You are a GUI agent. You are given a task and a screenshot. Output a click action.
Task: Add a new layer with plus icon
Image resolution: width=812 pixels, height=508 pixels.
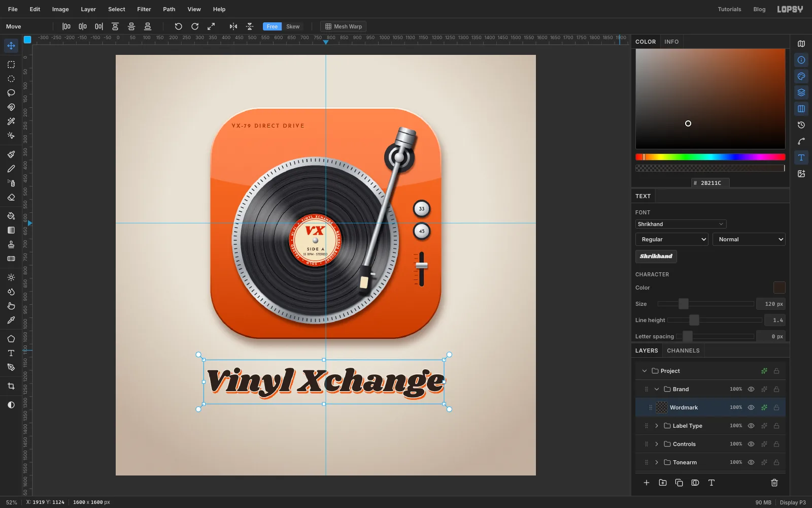tap(647, 483)
